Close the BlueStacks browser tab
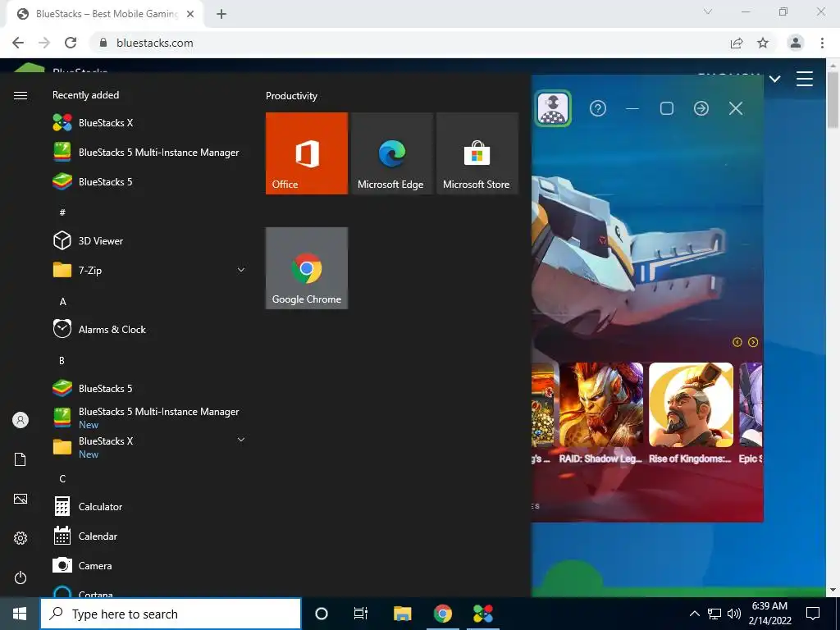 (x=190, y=15)
